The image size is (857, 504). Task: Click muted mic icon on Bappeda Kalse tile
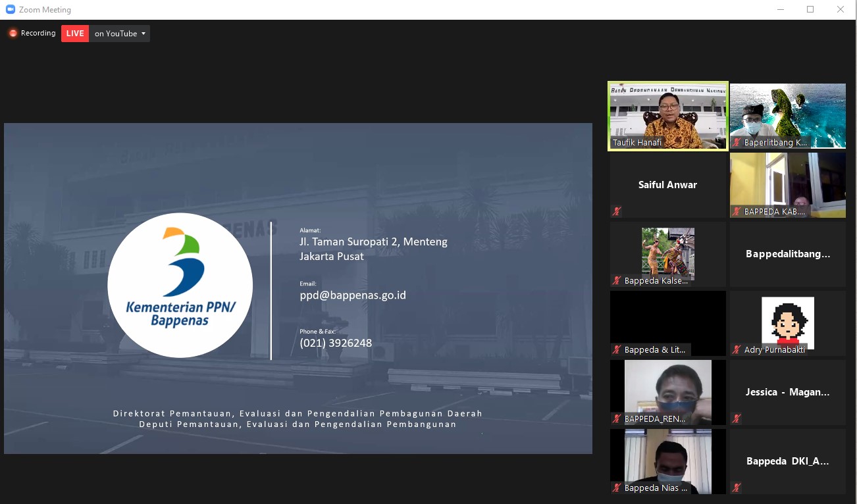[x=617, y=281]
